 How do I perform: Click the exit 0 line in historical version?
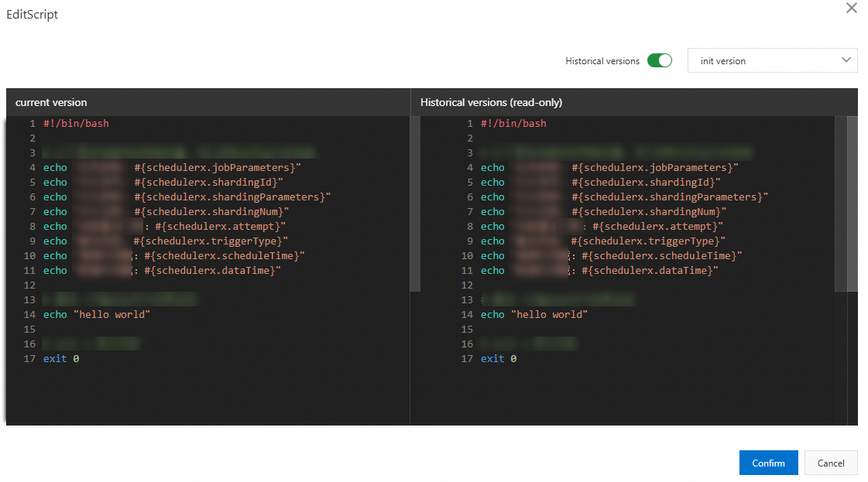pyautogui.click(x=498, y=358)
